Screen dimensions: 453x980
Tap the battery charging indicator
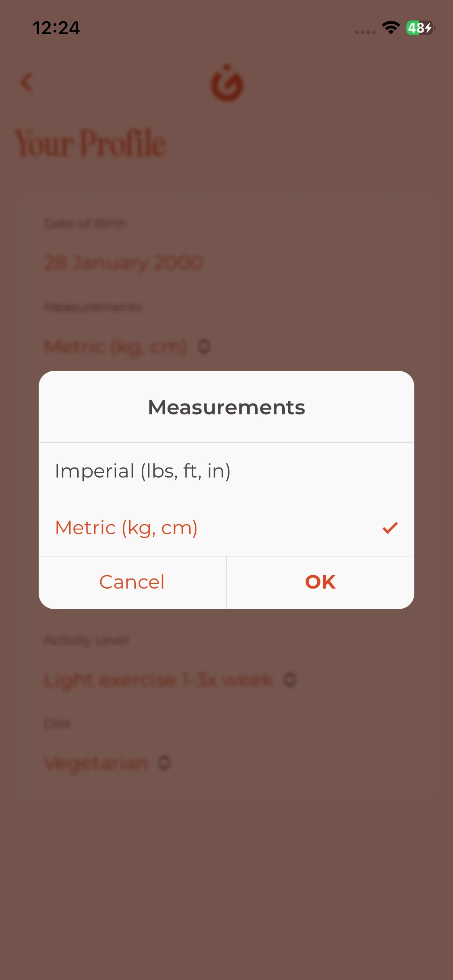tap(420, 28)
